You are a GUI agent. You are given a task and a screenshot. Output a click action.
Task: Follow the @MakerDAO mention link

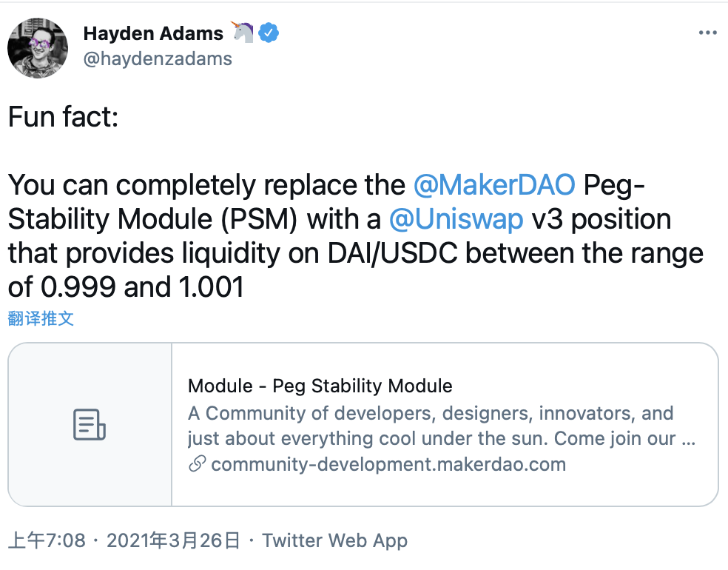494,185
